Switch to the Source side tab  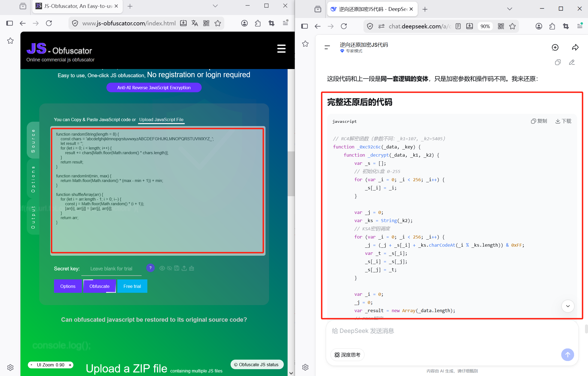[x=33, y=141]
